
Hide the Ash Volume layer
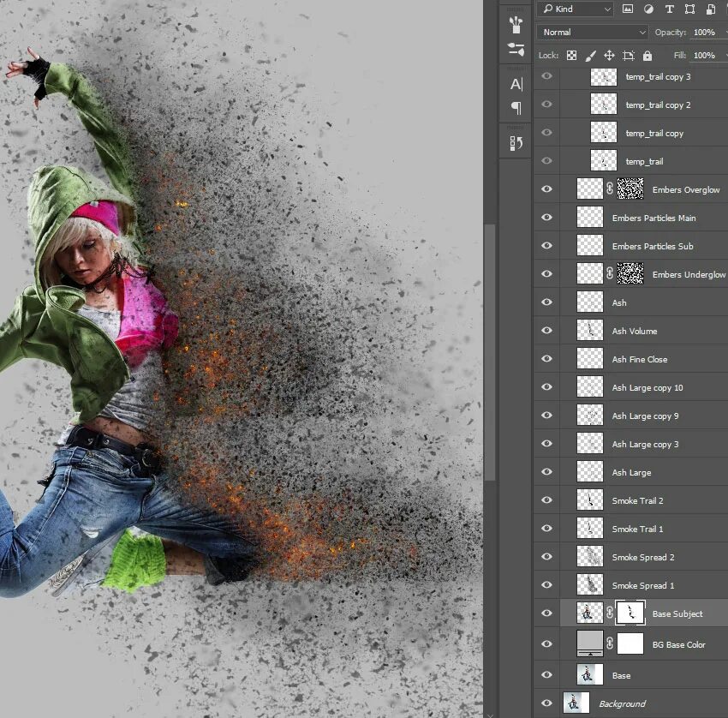pos(547,330)
